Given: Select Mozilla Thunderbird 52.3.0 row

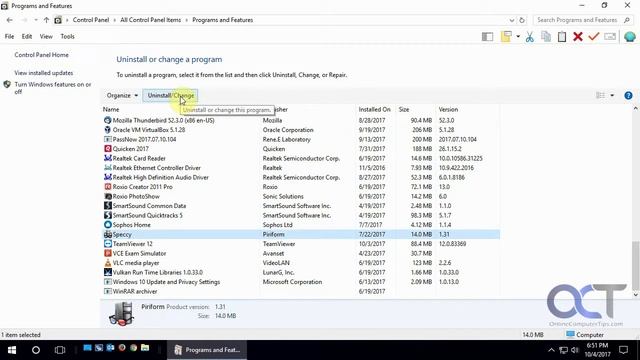Looking at the screenshot, I should (x=301, y=120).
